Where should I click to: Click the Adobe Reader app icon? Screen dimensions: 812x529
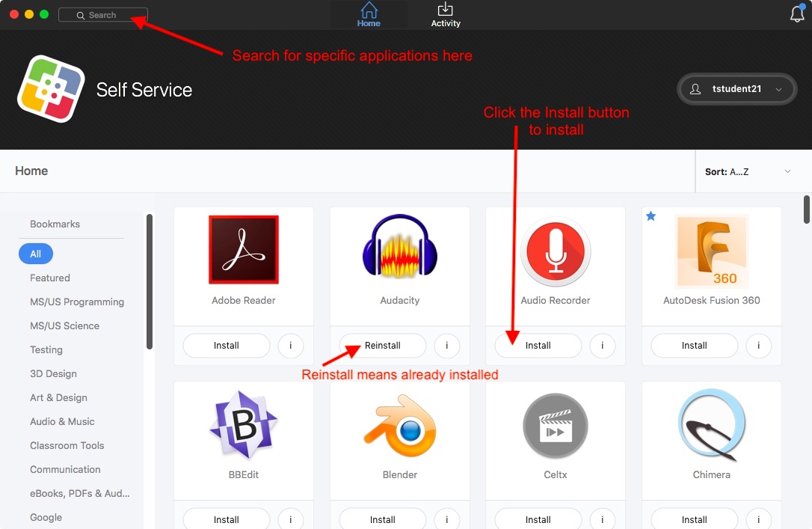(x=244, y=250)
